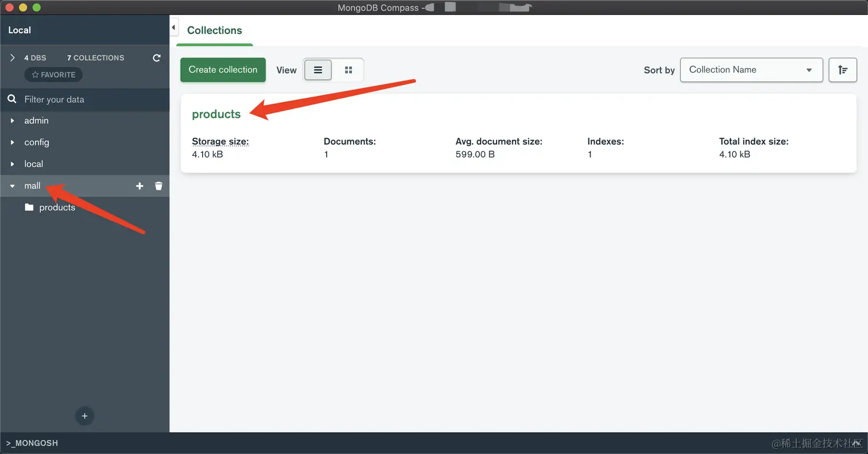Image resolution: width=868 pixels, height=454 pixels.
Task: Click the refresh databases icon in sidebar
Action: click(157, 58)
